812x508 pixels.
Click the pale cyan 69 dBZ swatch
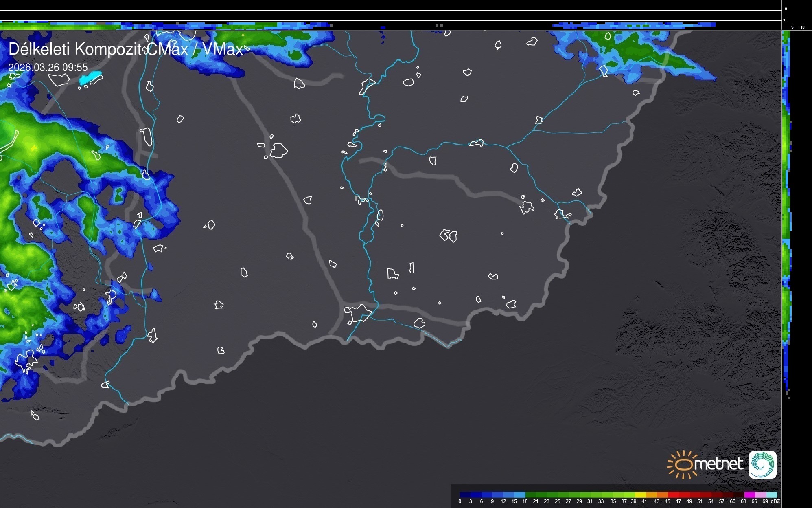click(x=772, y=495)
